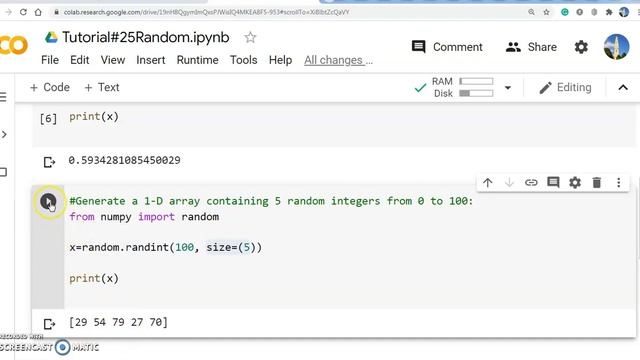Select cell 6 execution count bracket
Viewport: 640px width, 360px height.
(x=48, y=119)
